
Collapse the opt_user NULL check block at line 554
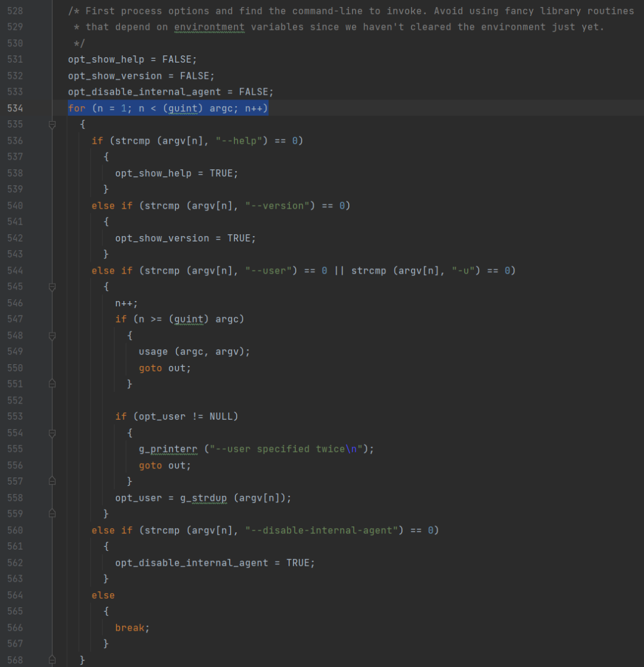pos(52,433)
